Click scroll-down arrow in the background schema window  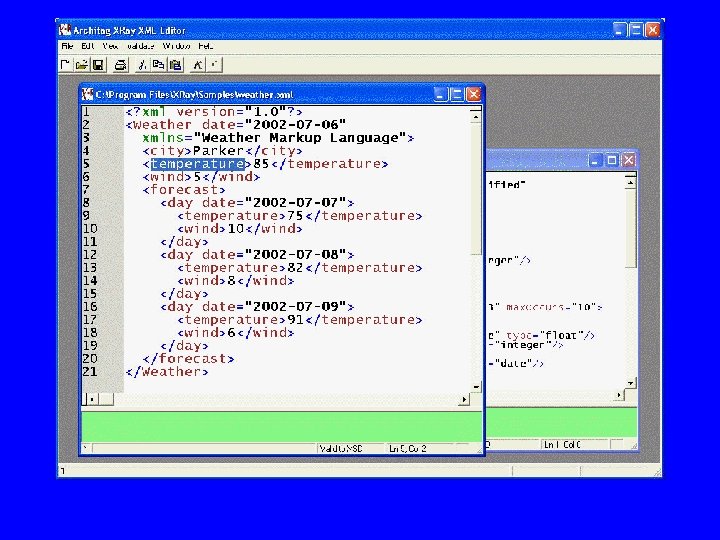[x=630, y=382]
